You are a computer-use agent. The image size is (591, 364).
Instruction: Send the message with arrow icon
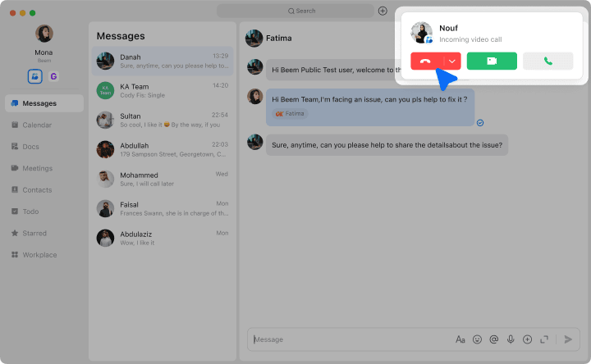[568, 339]
